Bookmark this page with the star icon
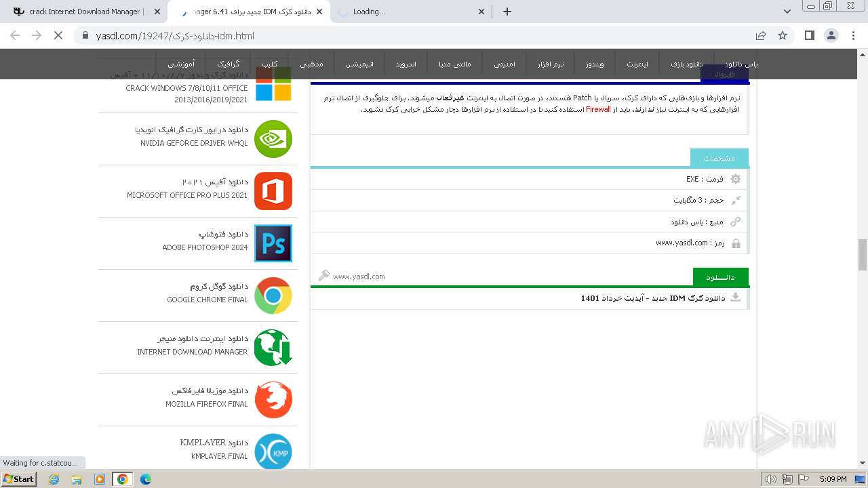Viewport: 868px width, 488px height. 783,35
